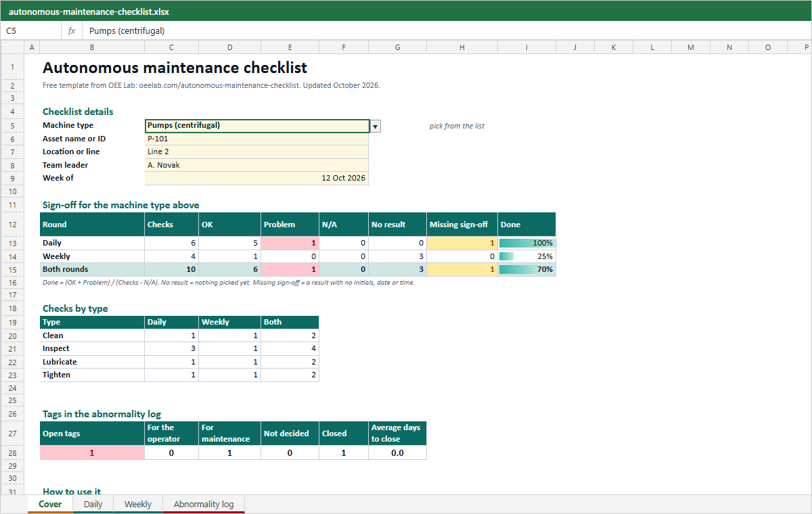Screen dimensions: 812x514
Task: Click the 'Sign-off for the machine type above' heading
Action: (120, 205)
